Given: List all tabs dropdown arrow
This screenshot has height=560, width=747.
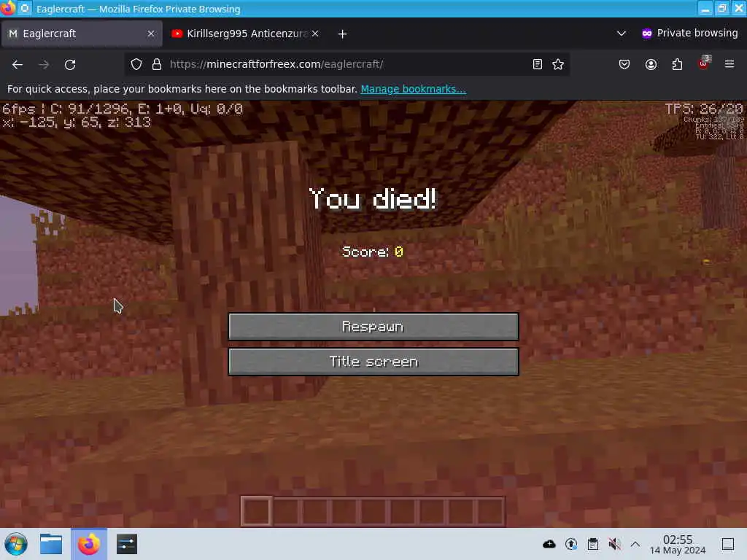Looking at the screenshot, I should [x=622, y=34].
